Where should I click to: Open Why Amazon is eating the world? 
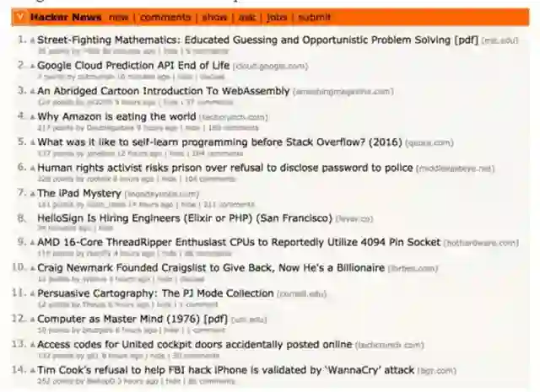click(x=116, y=116)
